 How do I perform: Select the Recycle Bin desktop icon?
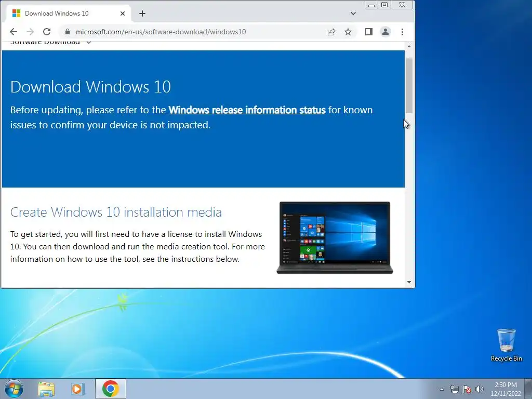(x=506, y=345)
